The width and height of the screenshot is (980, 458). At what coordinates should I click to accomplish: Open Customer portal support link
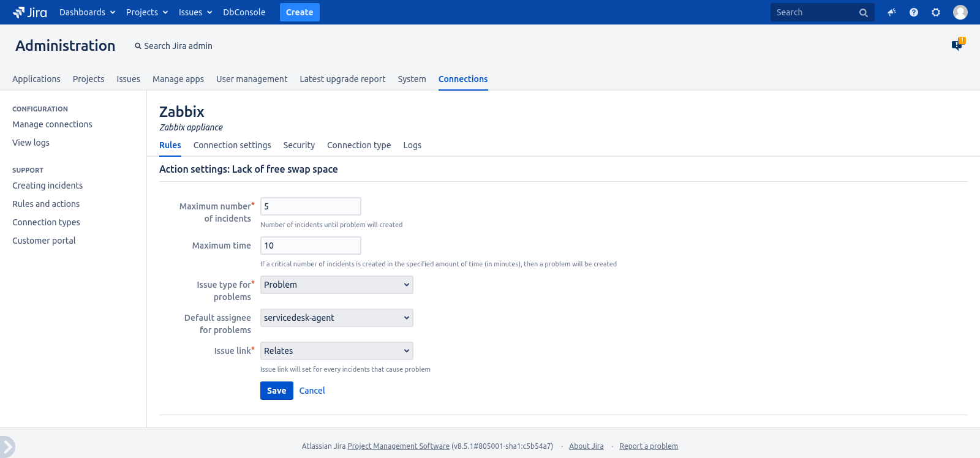tap(44, 241)
